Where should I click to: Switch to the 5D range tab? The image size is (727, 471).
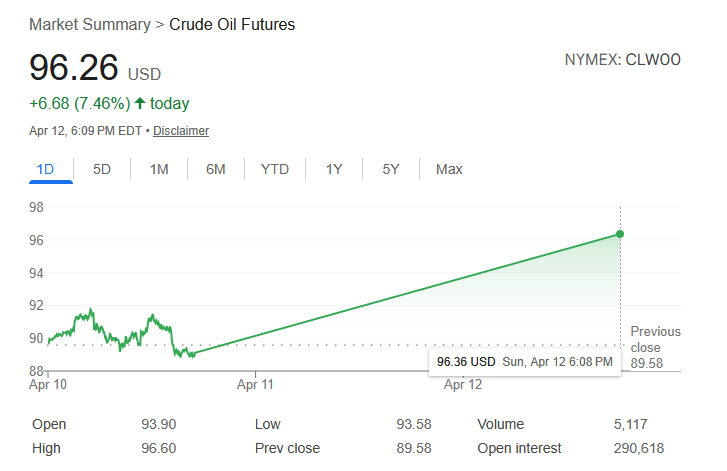coord(102,169)
